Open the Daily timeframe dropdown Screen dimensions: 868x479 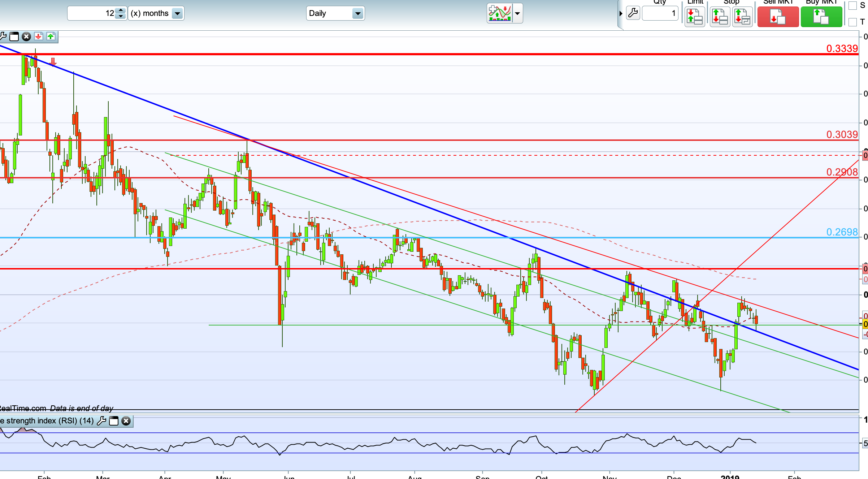(x=357, y=14)
